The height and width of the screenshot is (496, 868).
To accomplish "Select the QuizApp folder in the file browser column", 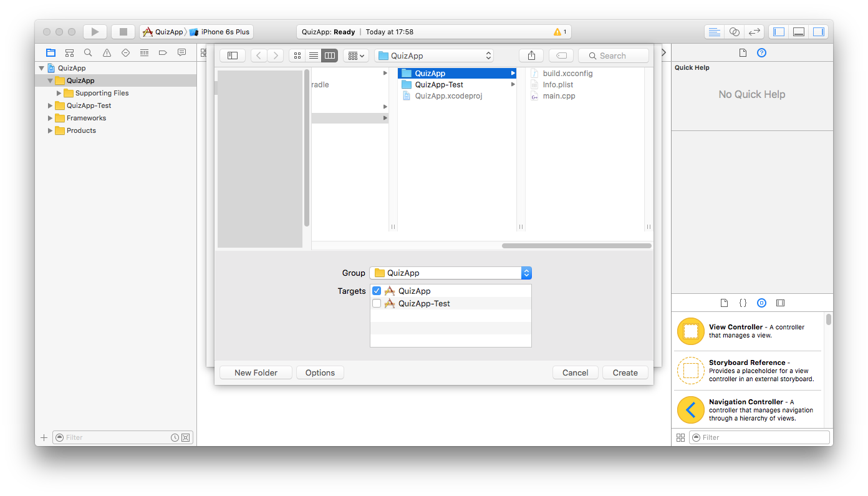I will point(457,74).
